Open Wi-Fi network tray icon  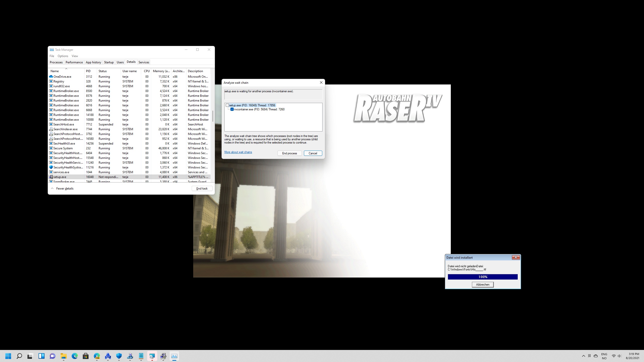(x=614, y=356)
